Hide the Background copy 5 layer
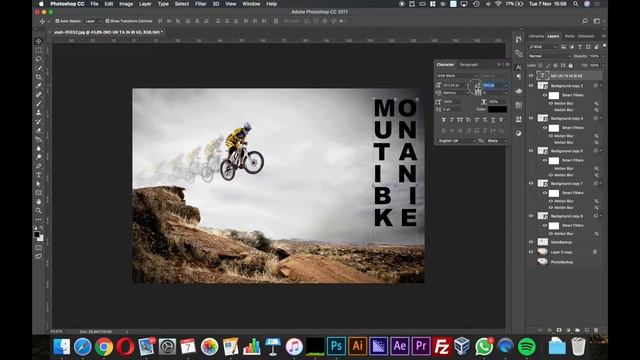The width and height of the screenshot is (640, 360). (x=531, y=151)
